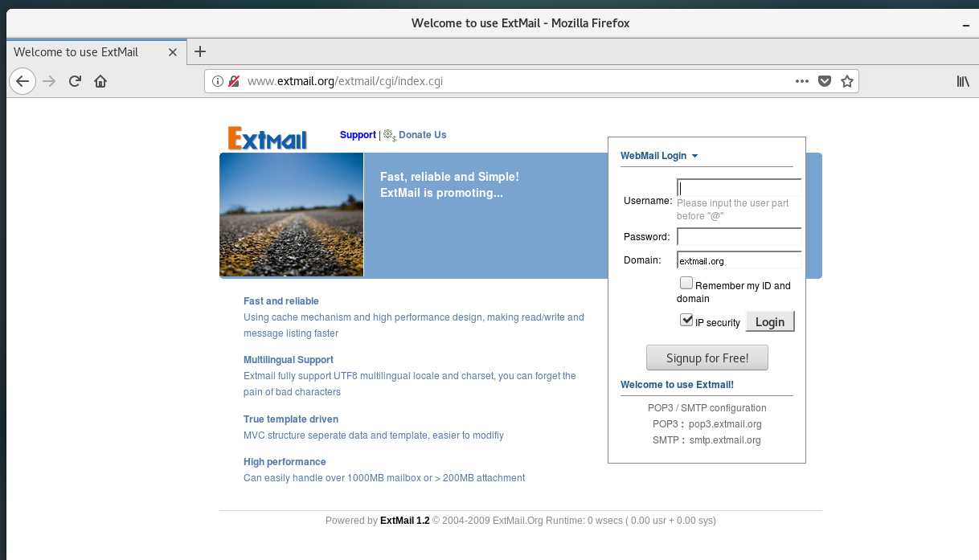Viewport: 979px width, 560px height.
Task: Open the Support link
Action: tap(358, 135)
